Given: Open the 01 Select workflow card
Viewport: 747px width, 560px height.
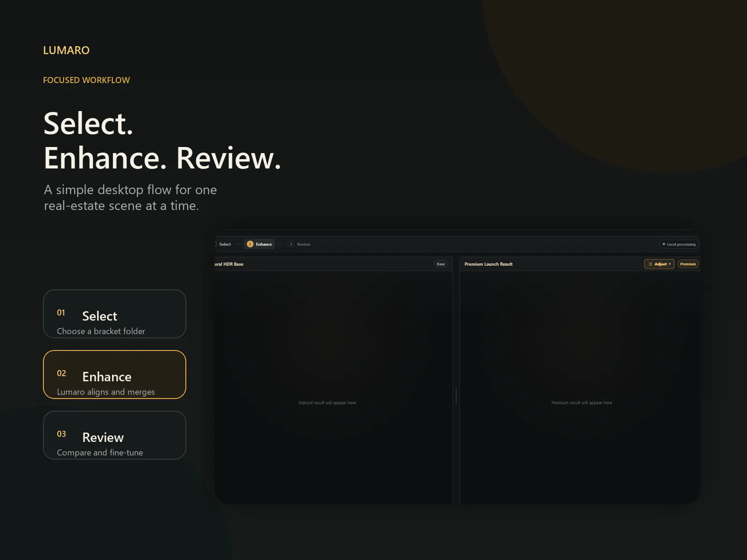Looking at the screenshot, I should 114,314.
